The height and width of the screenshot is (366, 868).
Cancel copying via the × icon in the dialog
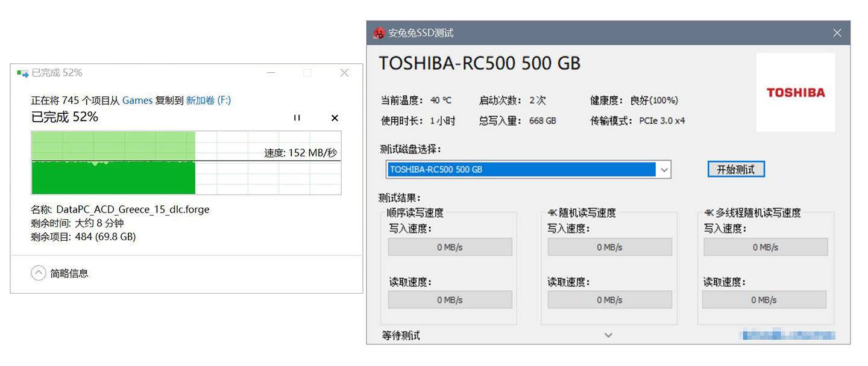click(x=335, y=118)
